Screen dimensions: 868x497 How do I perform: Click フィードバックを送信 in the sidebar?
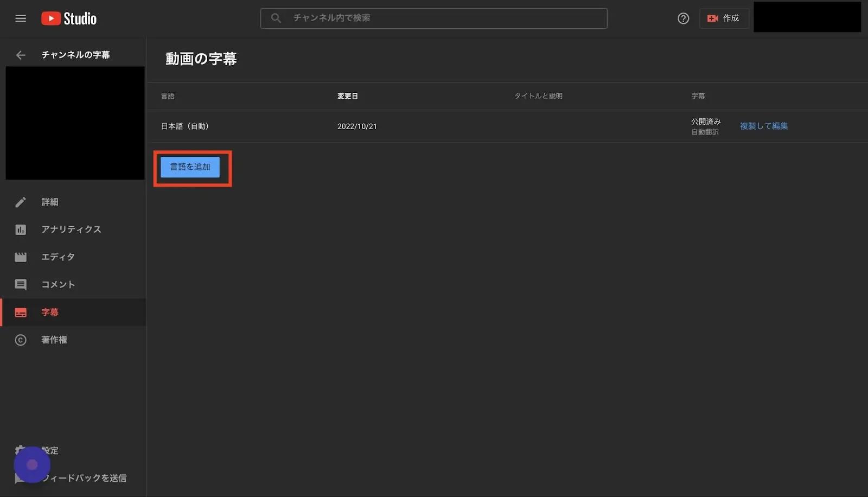pos(84,478)
